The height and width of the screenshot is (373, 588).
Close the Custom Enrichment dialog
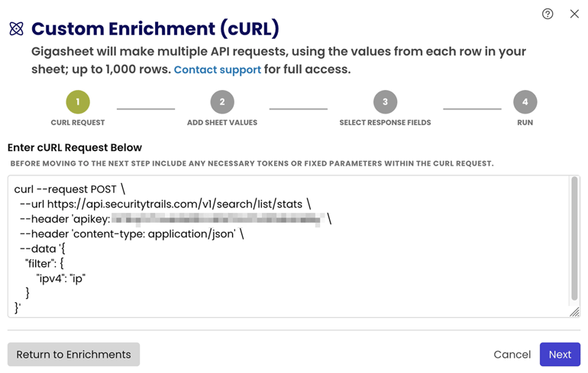(574, 14)
